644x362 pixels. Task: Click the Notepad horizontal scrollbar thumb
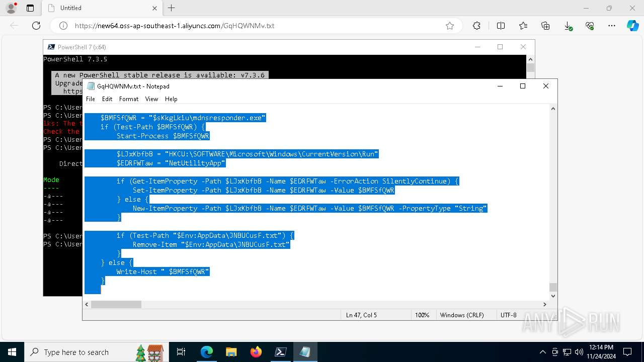click(x=116, y=304)
